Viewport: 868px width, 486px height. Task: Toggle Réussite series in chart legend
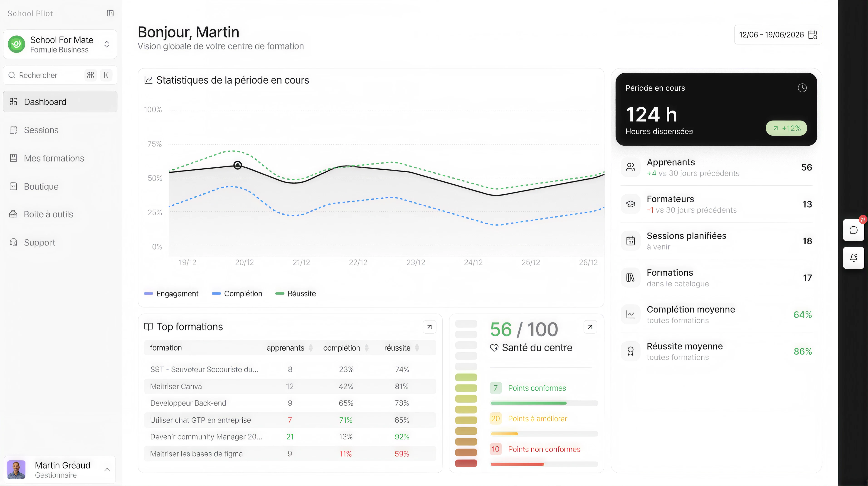(x=296, y=294)
